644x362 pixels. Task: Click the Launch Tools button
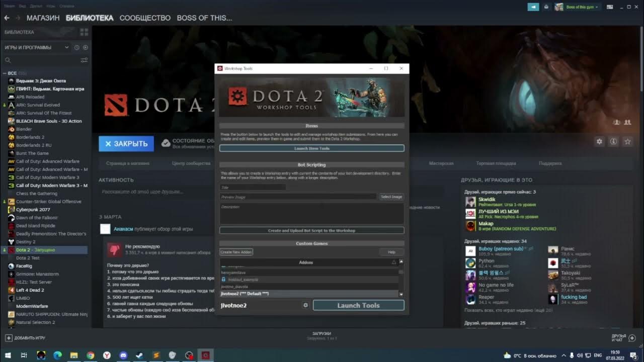(358, 305)
